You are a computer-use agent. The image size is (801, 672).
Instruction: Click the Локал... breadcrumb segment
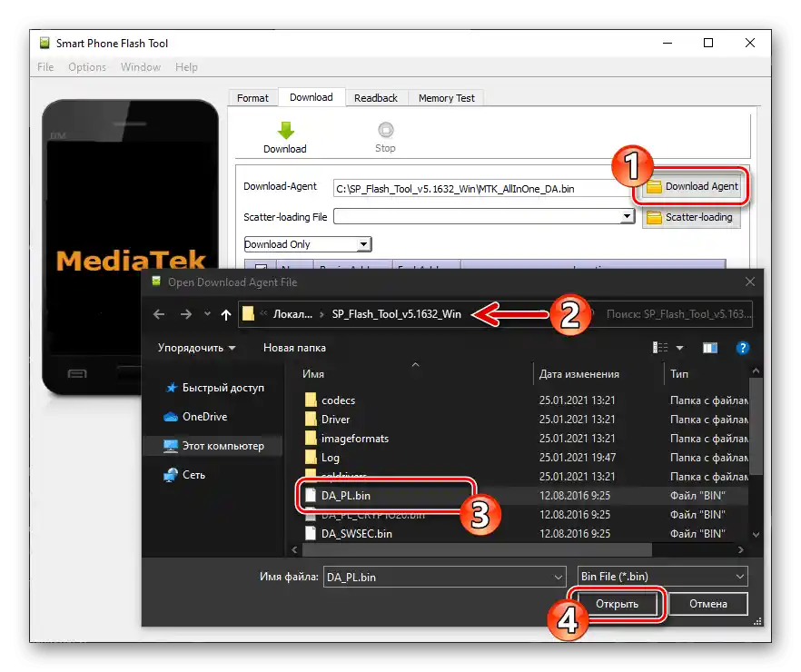pos(292,314)
